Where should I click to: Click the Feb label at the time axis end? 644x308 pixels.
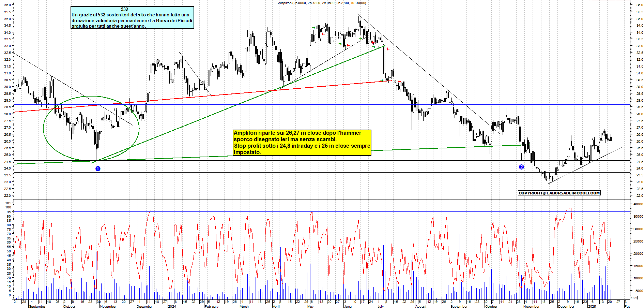pos(627,306)
